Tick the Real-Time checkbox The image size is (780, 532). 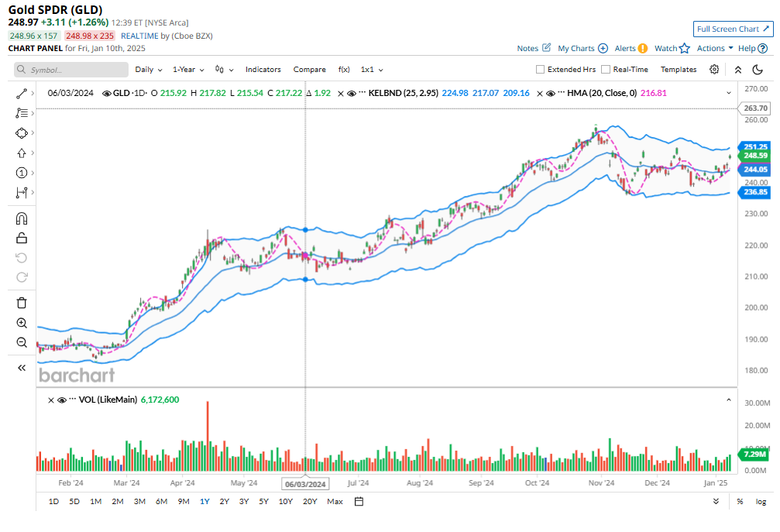pyautogui.click(x=606, y=70)
